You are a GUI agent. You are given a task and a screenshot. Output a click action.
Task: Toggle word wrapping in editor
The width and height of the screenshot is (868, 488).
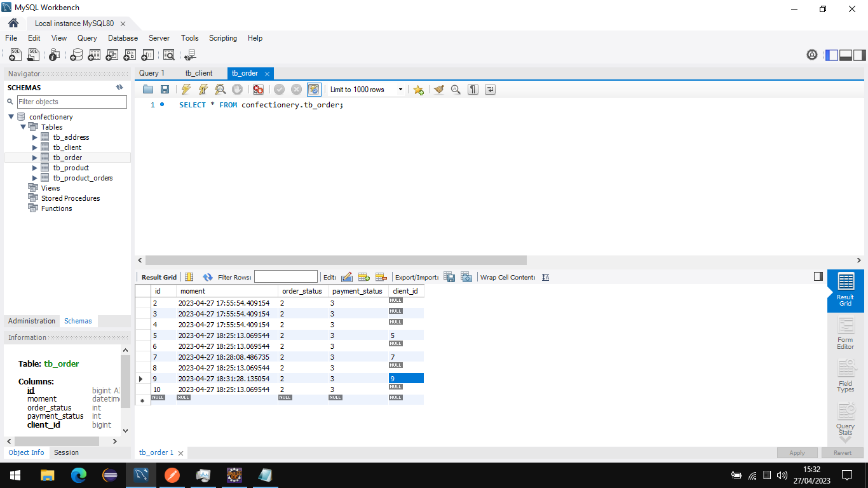point(490,90)
